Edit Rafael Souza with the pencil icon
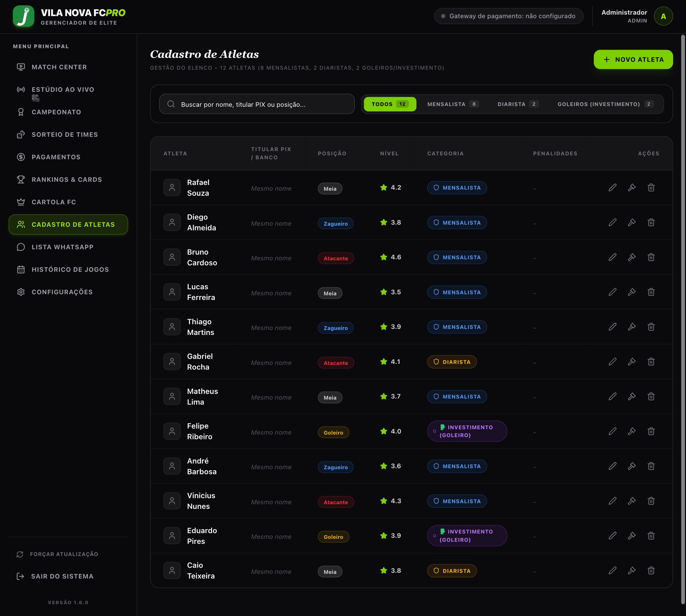 coord(612,187)
